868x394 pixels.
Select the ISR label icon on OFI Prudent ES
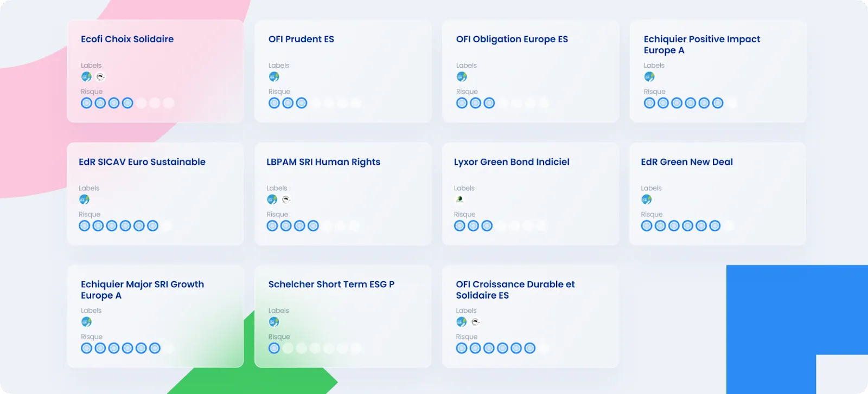tap(274, 76)
